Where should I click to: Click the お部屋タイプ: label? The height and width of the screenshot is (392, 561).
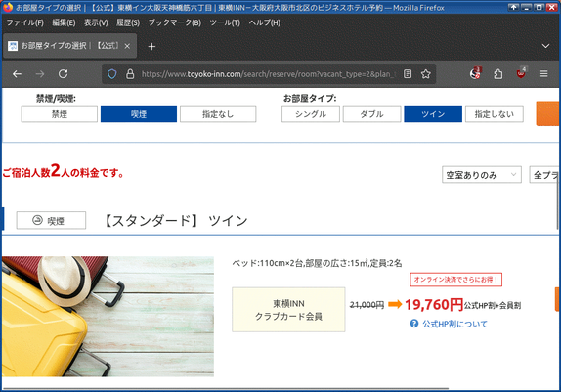coord(310,99)
